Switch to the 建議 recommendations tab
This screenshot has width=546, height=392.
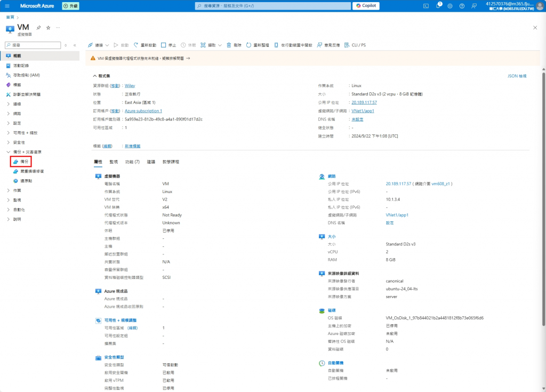click(151, 162)
